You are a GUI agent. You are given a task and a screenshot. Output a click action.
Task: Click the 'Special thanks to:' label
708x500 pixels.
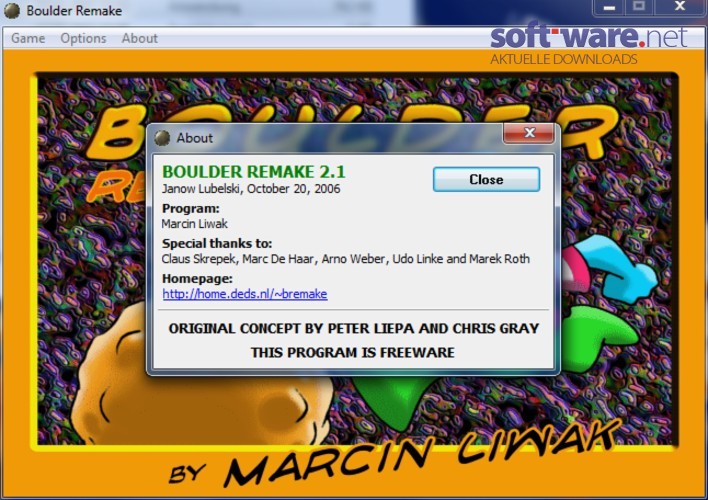coord(217,244)
